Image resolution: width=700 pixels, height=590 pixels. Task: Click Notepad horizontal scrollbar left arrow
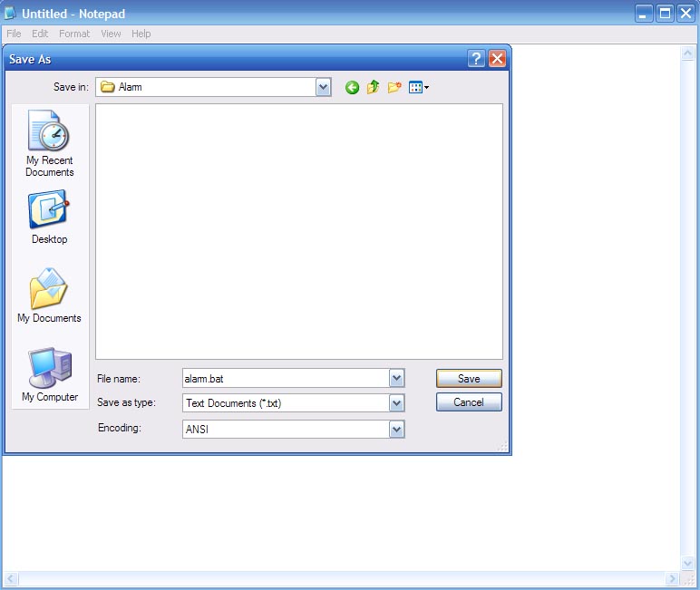[11, 579]
